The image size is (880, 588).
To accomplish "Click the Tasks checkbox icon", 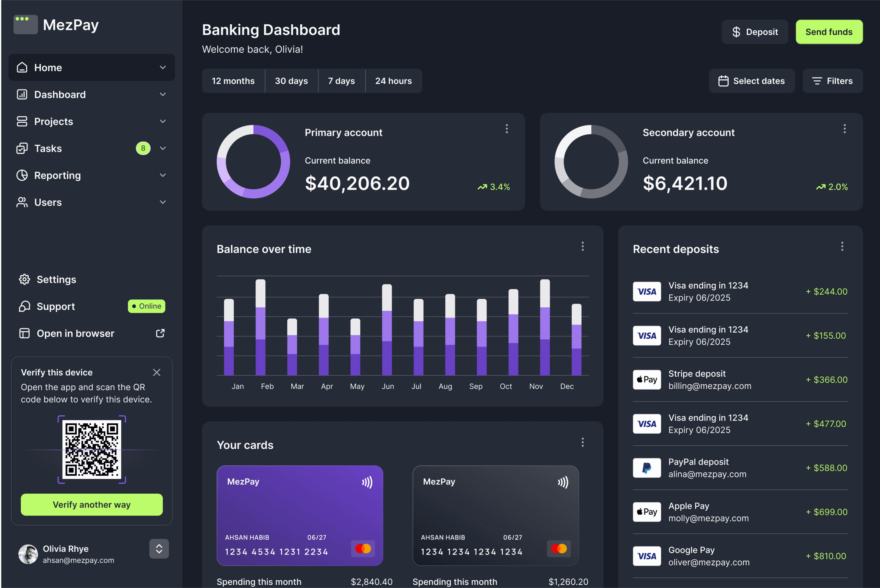I will point(22,149).
